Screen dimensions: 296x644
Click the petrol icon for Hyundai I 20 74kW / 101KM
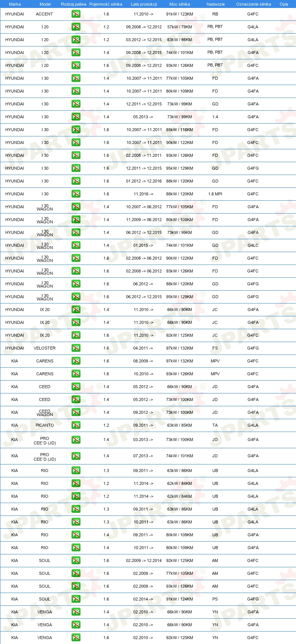coord(76,53)
